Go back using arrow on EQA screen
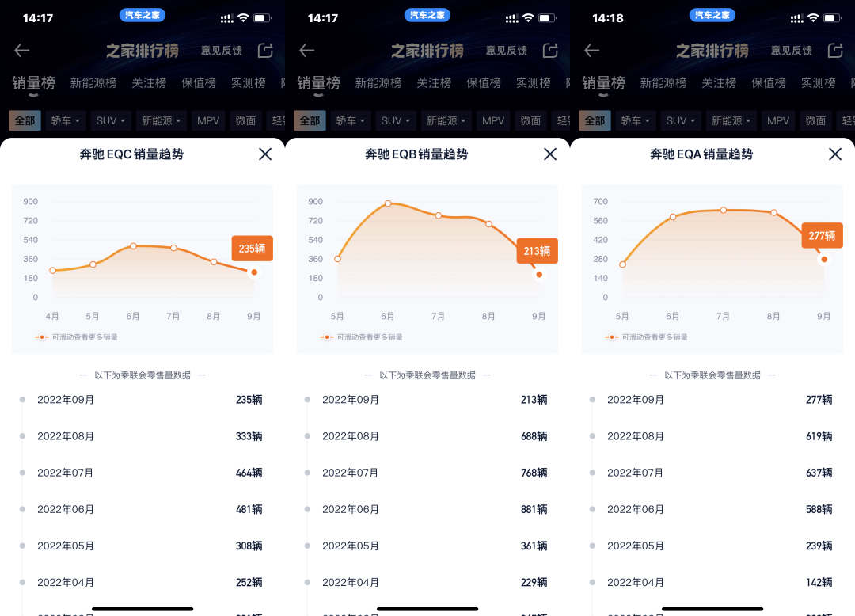Image resolution: width=855 pixels, height=616 pixels. 591,51
